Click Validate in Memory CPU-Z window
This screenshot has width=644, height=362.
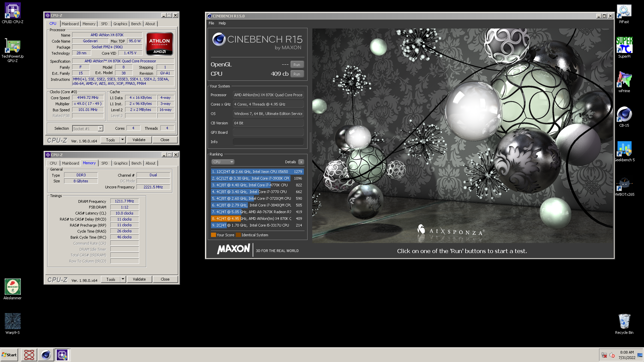coord(139,279)
